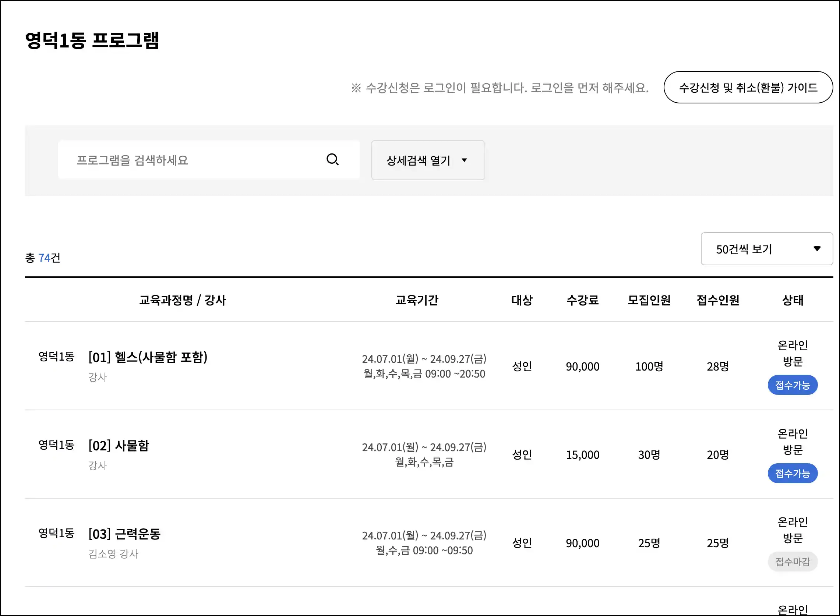Click instructor name 김소영 강사
The height and width of the screenshot is (616, 840).
113,554
